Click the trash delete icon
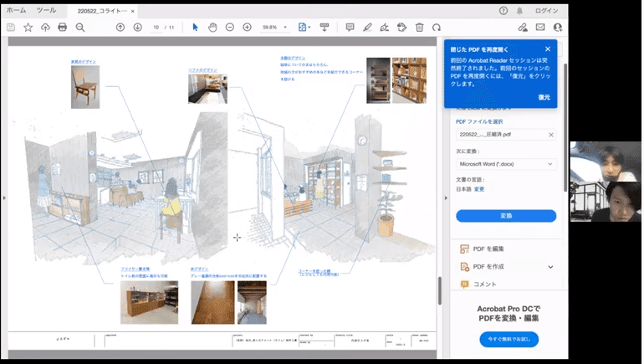The width and height of the screenshot is (644, 364). tap(419, 28)
